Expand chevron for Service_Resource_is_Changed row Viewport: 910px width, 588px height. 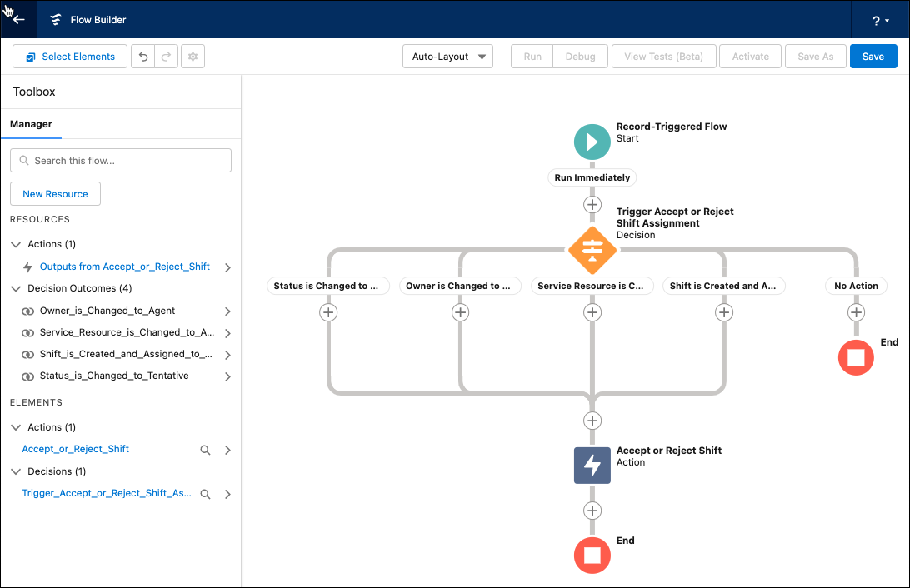[x=227, y=333]
